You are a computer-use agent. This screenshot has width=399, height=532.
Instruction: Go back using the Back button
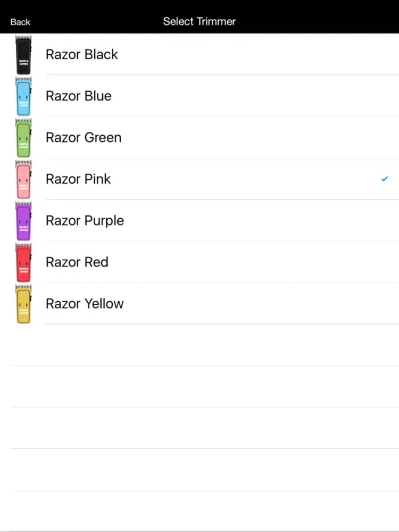point(20,22)
